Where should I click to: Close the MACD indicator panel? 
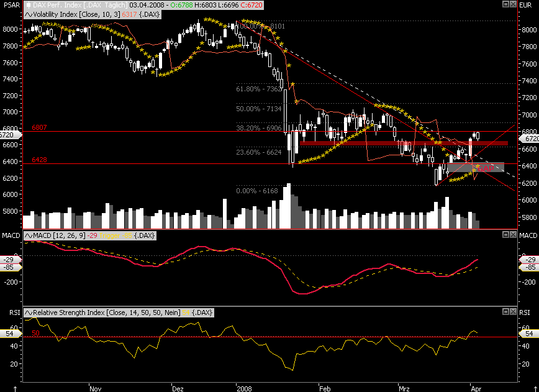point(513,234)
